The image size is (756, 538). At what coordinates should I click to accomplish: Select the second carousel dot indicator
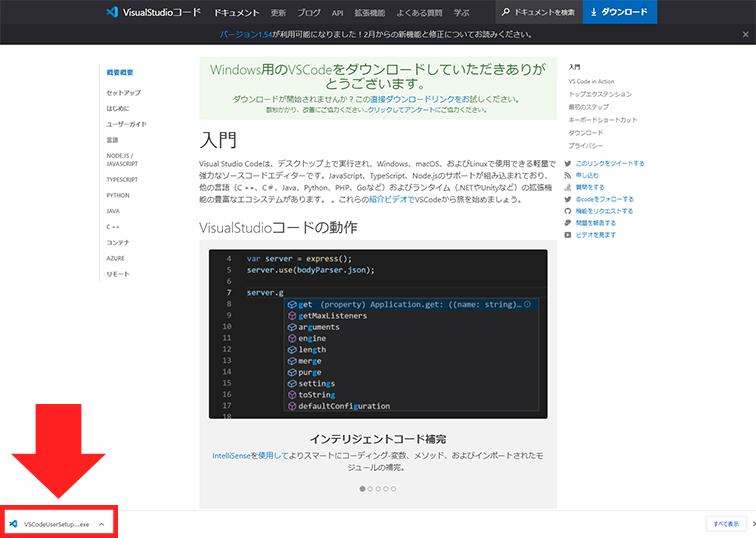tap(370, 489)
